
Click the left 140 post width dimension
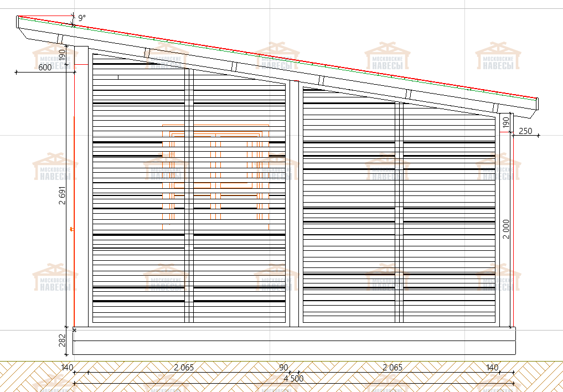(67, 367)
